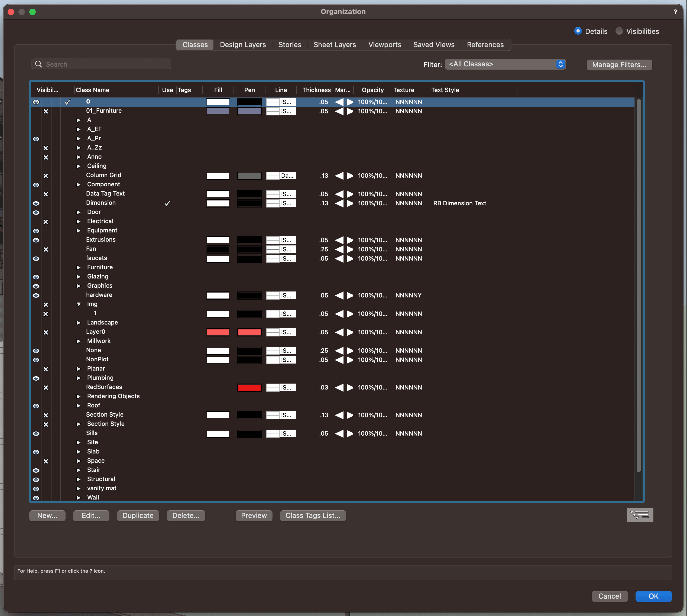
Task: Select the Details radio button
Action: [x=578, y=31]
